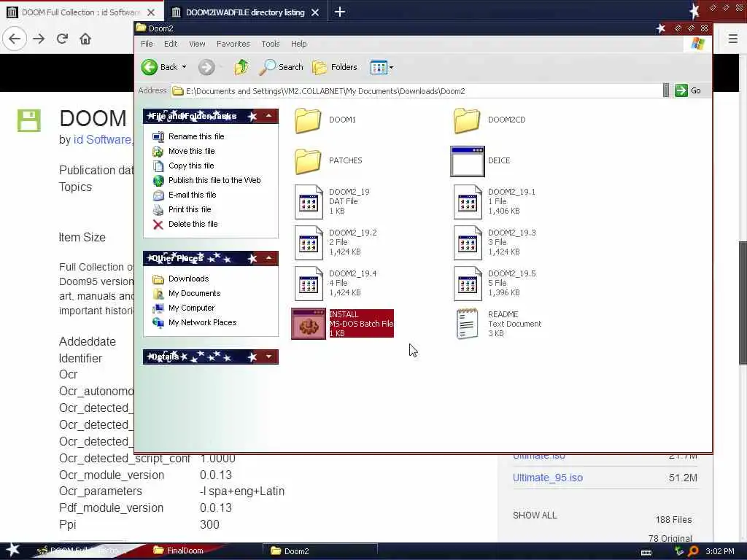Open the View menu
This screenshot has height=560, width=747.
197,44
